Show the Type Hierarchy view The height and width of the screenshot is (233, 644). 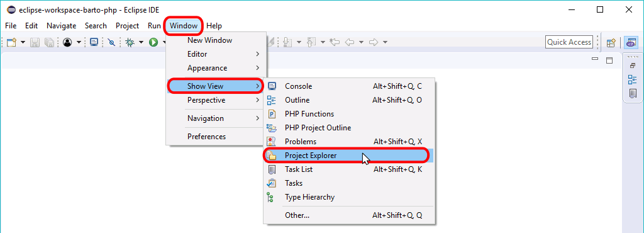pyautogui.click(x=349, y=197)
